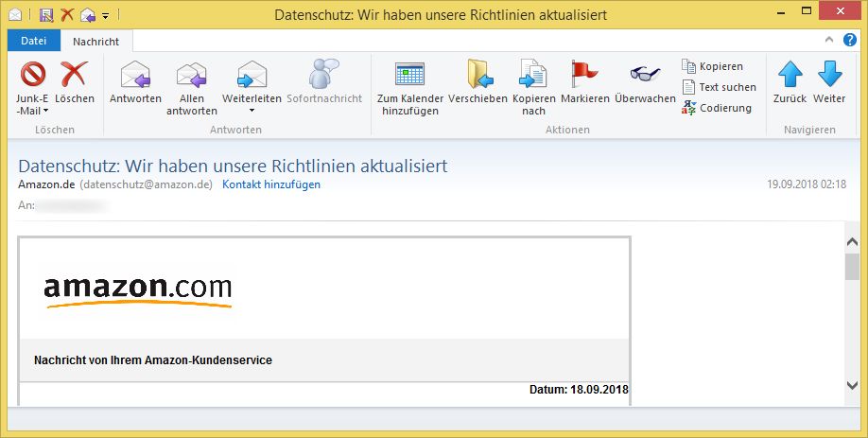Click the Codierung encoding option
Viewport: 868px width, 438px height.
[717, 108]
